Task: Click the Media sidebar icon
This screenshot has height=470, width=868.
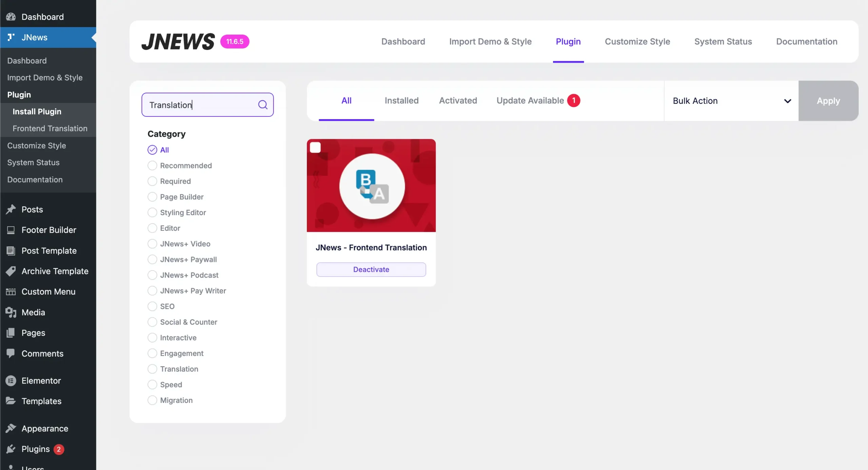Action: [x=11, y=312]
